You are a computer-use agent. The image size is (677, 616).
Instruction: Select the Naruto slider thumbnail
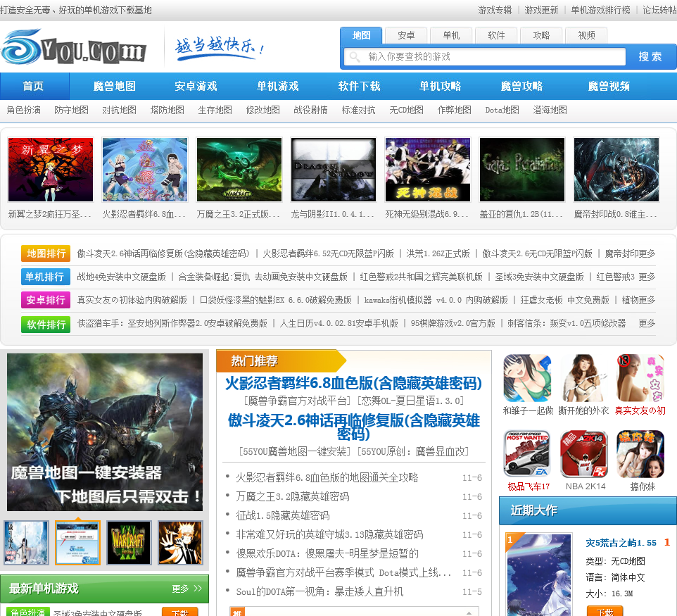coord(180,543)
